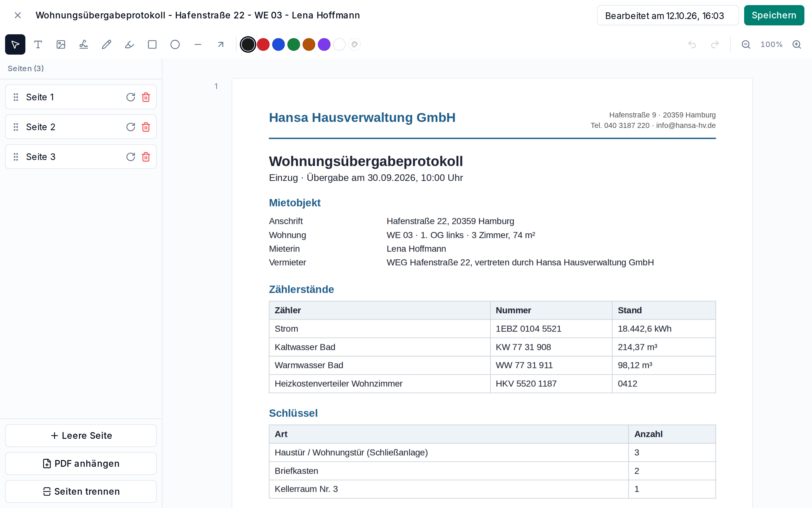This screenshot has height=508, width=812.
Task: Pick the Signature tool
Action: click(83, 44)
